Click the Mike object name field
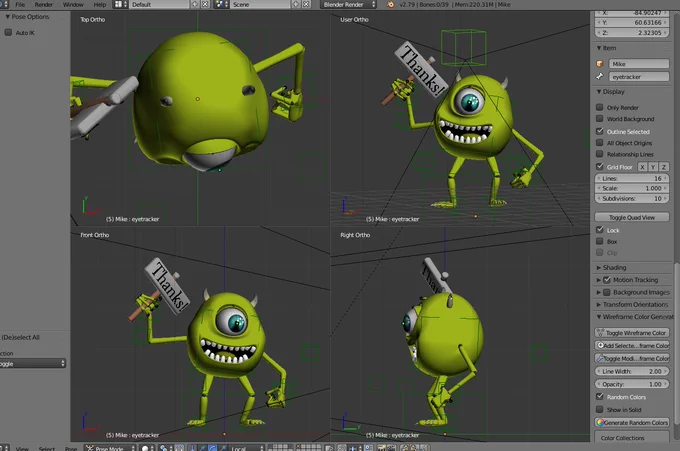Image resolution: width=680 pixels, height=451 pixels. (x=639, y=64)
